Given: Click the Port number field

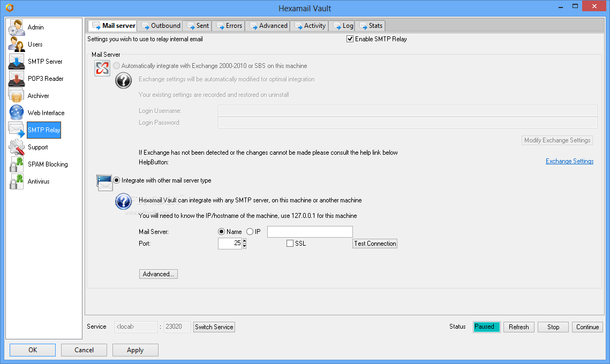Looking at the screenshot, I should click(x=230, y=244).
